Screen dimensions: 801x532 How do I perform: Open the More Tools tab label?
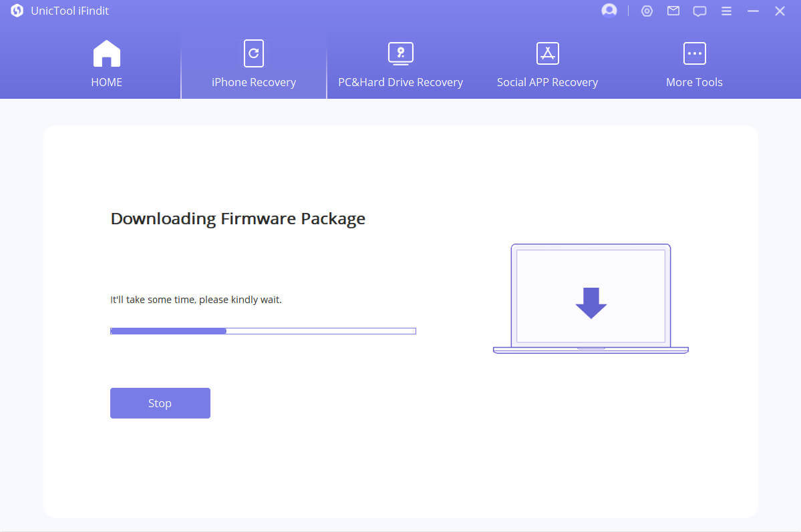pos(694,82)
